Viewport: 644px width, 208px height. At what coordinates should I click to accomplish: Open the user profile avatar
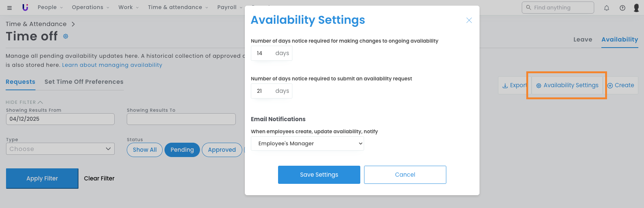[x=636, y=8]
